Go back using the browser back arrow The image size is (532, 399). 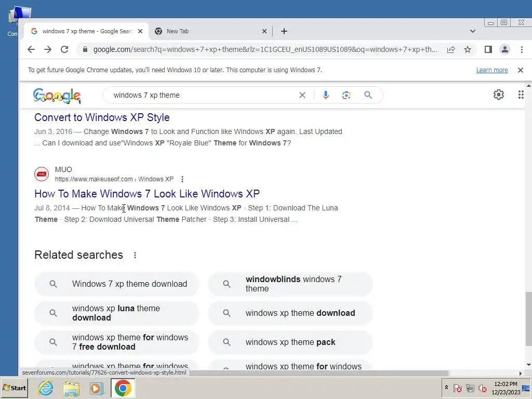click(31, 49)
